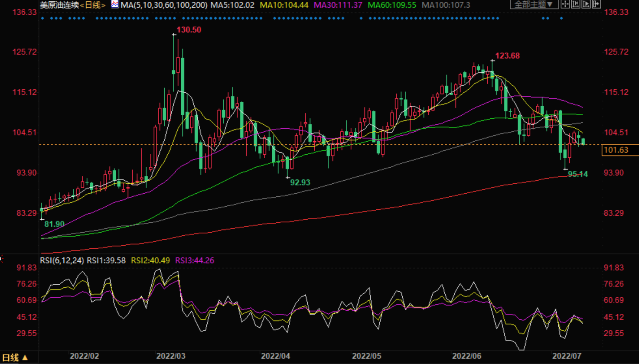Click the MA10:104.44 legend value

[x=284, y=5]
